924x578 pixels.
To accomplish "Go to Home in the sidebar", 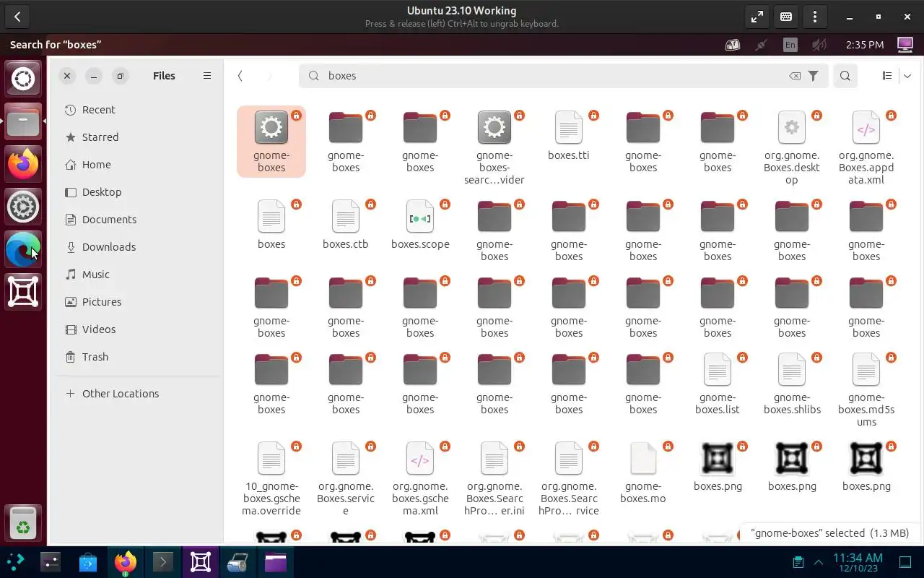I will coord(138,165).
